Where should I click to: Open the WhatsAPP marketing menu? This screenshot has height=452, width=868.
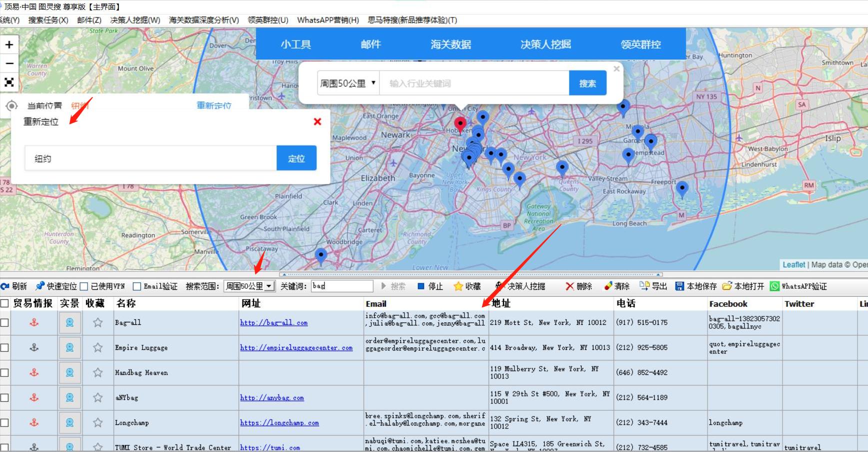(x=328, y=20)
